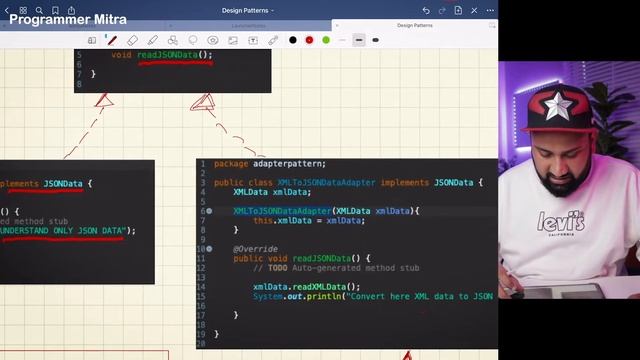Click XMLToJSONDataAdapter class name on line 3
The image size is (640, 360).
(326, 182)
